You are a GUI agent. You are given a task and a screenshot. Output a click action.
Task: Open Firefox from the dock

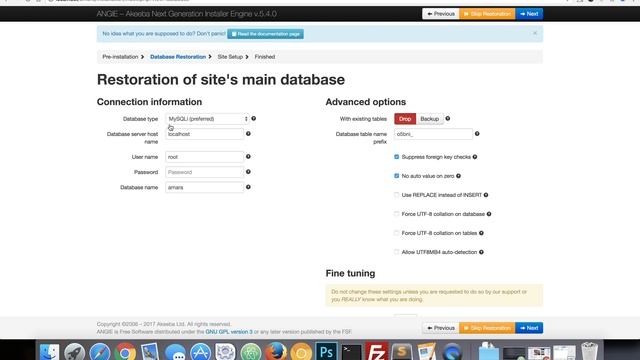[276, 351]
